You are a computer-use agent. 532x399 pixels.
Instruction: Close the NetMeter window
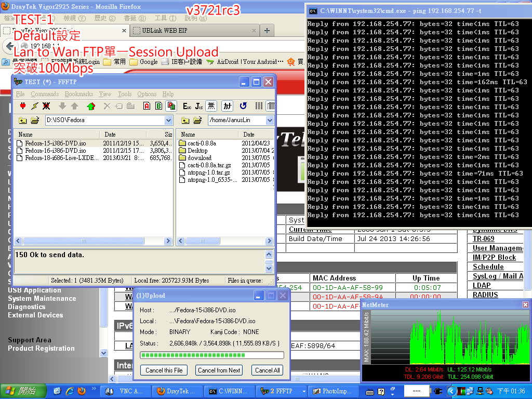(525, 304)
